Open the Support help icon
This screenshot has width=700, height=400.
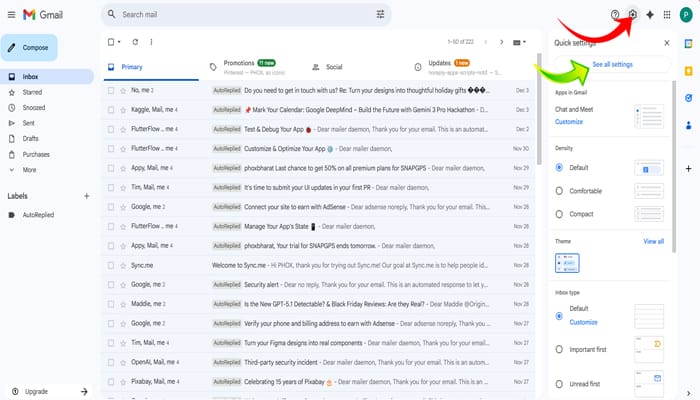coord(615,15)
